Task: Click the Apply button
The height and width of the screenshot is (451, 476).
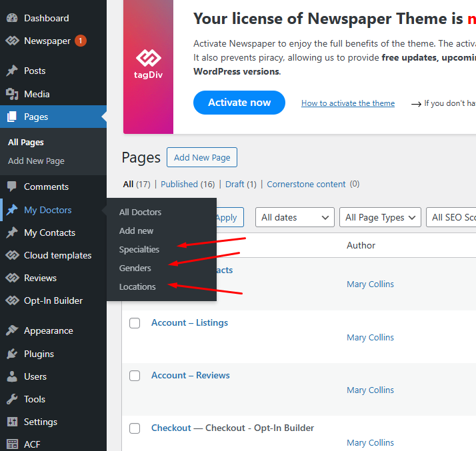Action: 230,217
